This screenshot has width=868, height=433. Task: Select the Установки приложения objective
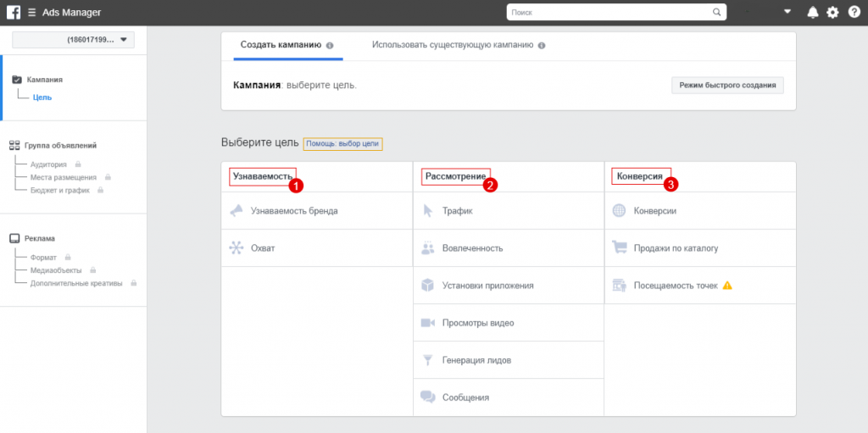click(509, 286)
